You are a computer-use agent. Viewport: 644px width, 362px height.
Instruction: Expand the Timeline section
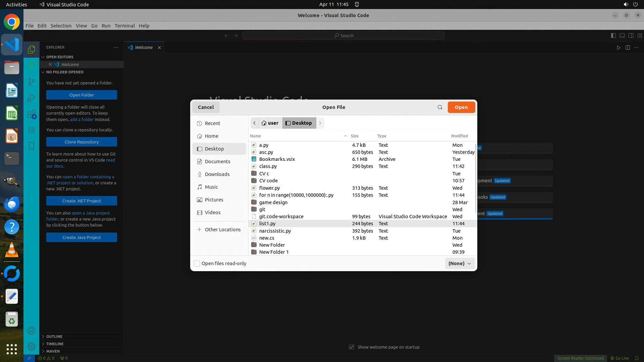[x=55, y=344]
